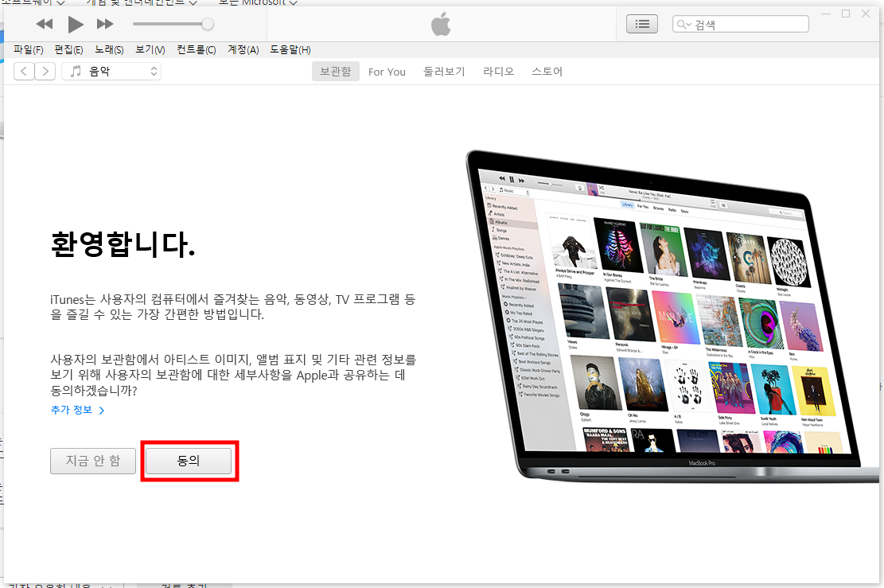Open the 편집(E) menu
Screen dimensions: 884x588
point(68,49)
